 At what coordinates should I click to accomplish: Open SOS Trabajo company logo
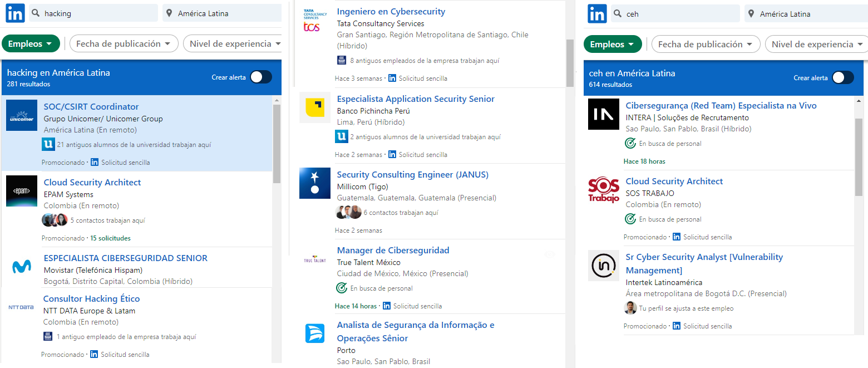(x=604, y=190)
